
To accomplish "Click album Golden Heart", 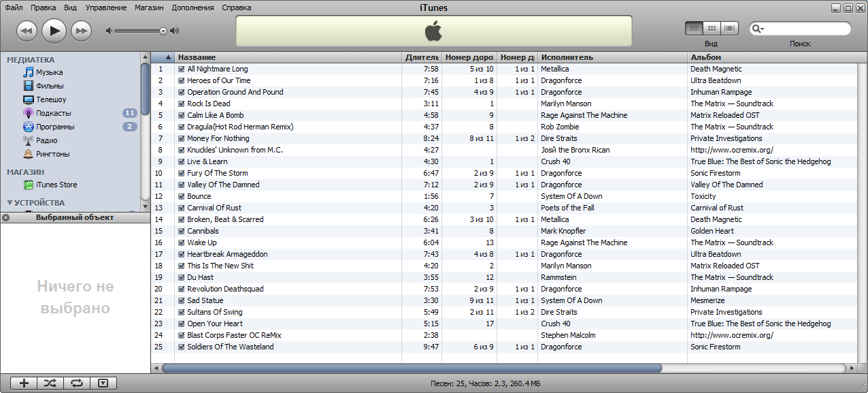I will [712, 231].
